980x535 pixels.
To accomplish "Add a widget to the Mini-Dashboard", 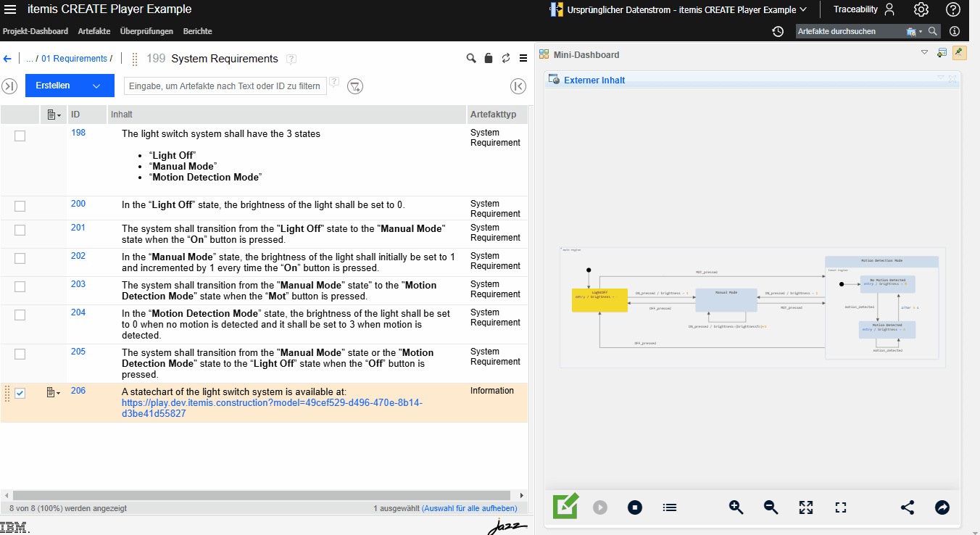I will coord(943,52).
